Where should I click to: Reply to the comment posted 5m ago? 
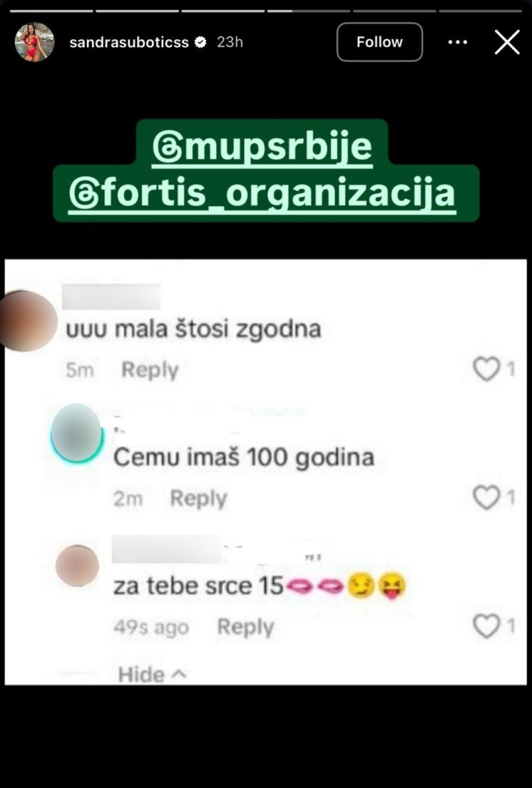[x=150, y=370]
